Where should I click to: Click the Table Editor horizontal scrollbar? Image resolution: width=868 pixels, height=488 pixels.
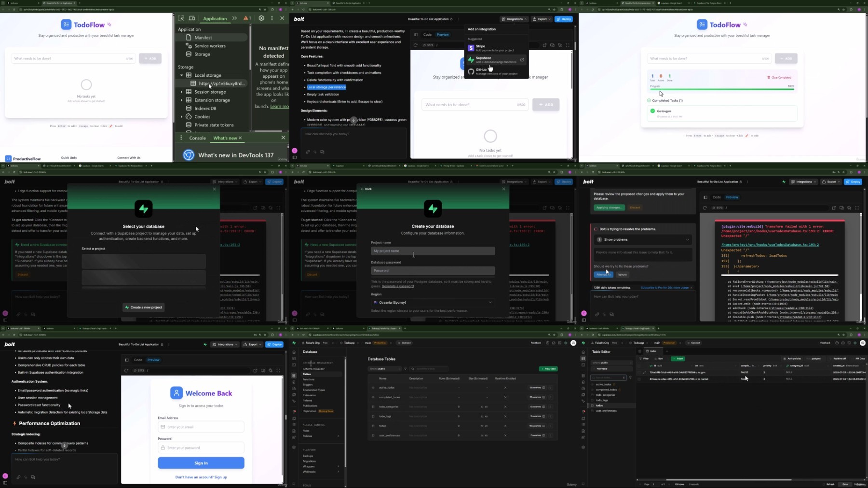pos(728,480)
